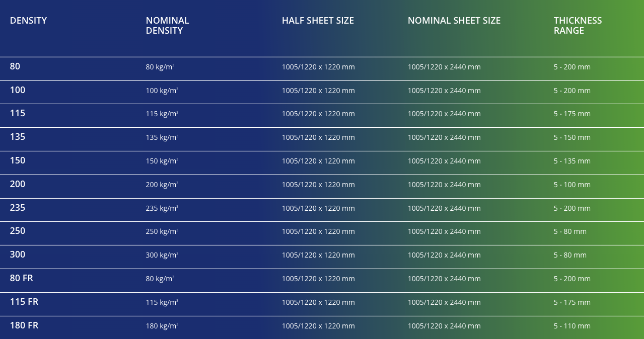The image size is (644, 339).
Task: Select the 5 - 110 mm thickness cell
Action: point(572,326)
